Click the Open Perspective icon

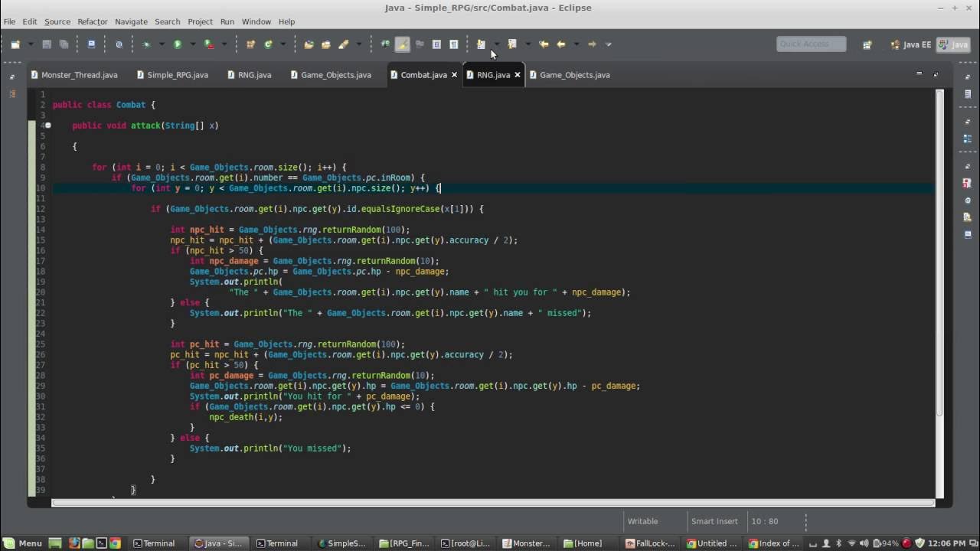(x=867, y=44)
